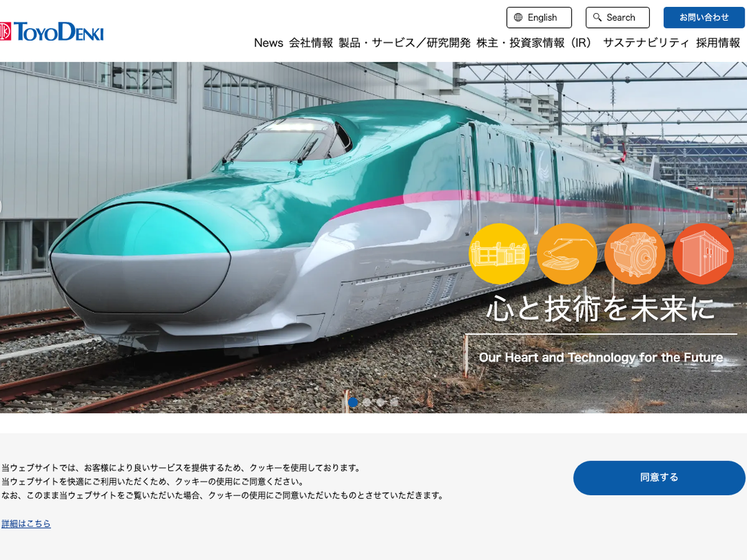Click the globe icon beside English
The image size is (747, 560).
point(519,17)
